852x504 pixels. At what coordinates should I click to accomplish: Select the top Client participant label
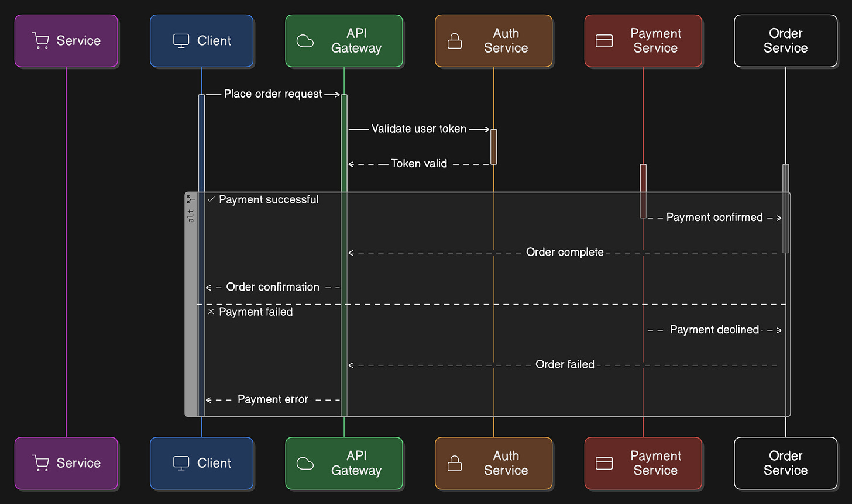214,41
